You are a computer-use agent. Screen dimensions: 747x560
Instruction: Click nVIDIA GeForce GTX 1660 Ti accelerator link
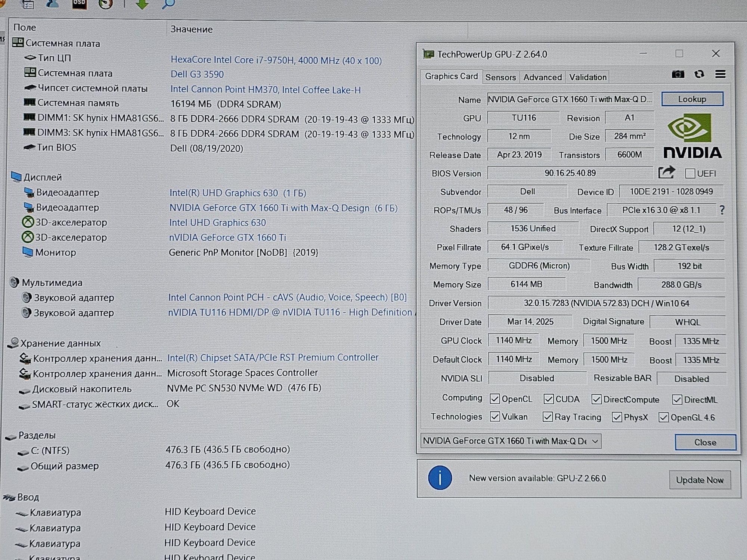point(227,237)
